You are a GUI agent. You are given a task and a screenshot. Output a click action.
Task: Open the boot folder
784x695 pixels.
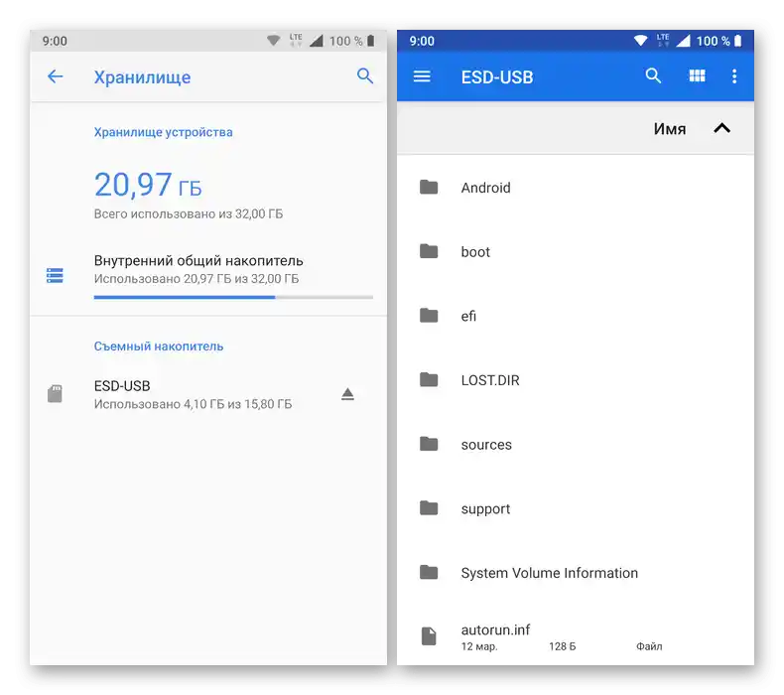click(x=575, y=251)
